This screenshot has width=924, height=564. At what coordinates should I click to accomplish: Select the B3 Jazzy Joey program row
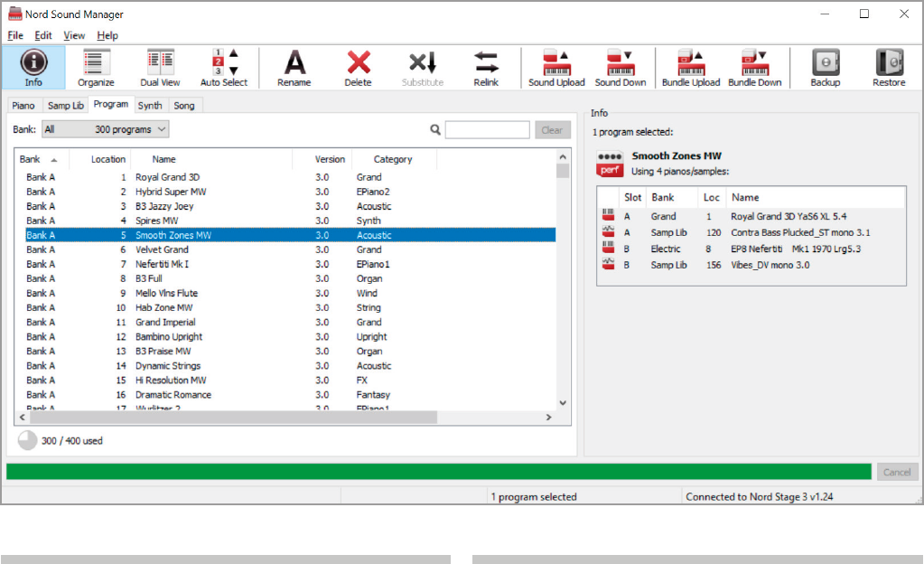pyautogui.click(x=290, y=206)
